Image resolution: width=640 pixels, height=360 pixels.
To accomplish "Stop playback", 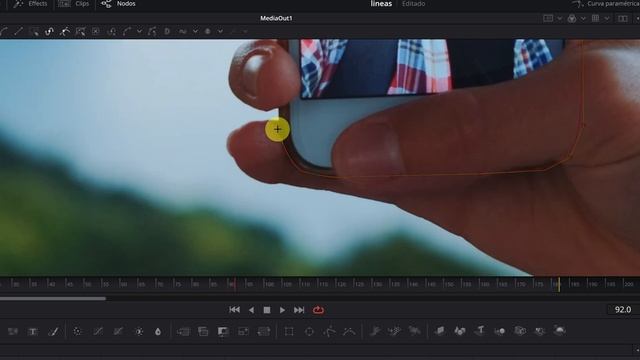I will click(x=267, y=310).
